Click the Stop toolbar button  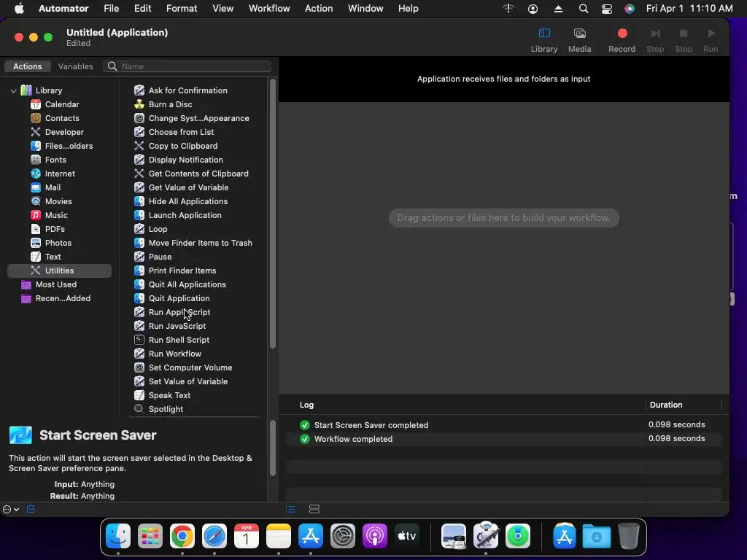[x=683, y=40]
